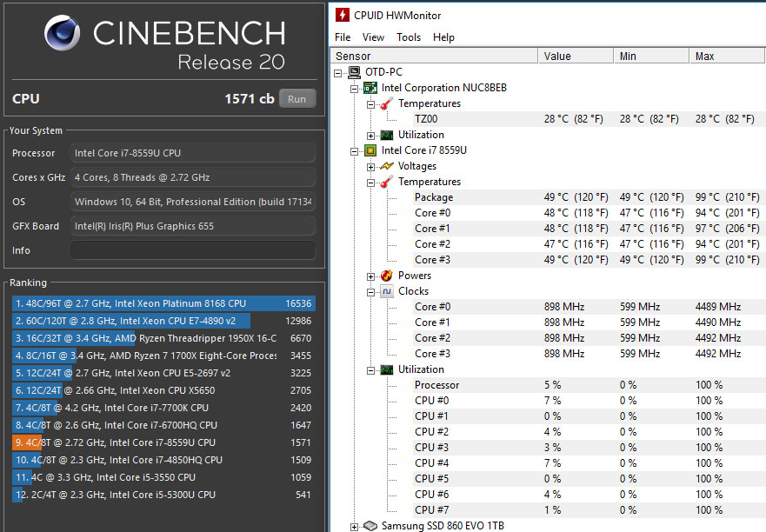The width and height of the screenshot is (766, 532).
Task: Click the NUC8BEB Utilization graph icon
Action: (386, 135)
